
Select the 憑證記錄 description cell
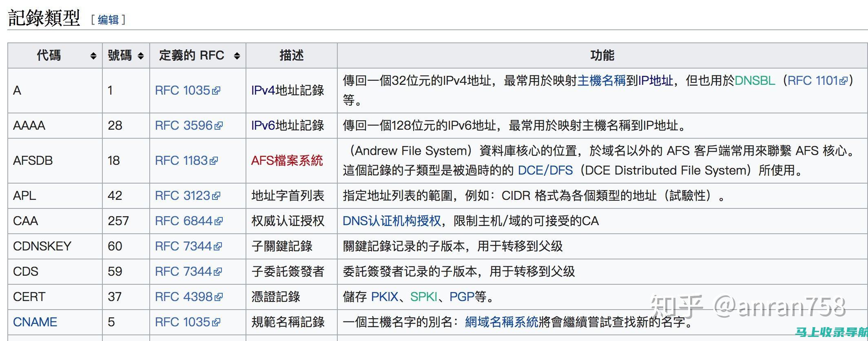coord(292,297)
